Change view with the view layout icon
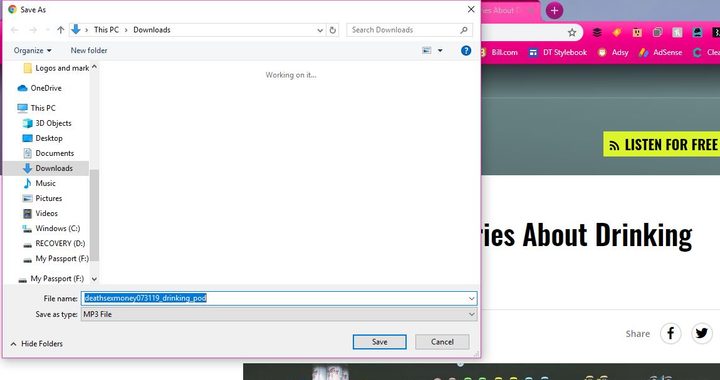Image resolution: width=720 pixels, height=380 pixels. 427,50
